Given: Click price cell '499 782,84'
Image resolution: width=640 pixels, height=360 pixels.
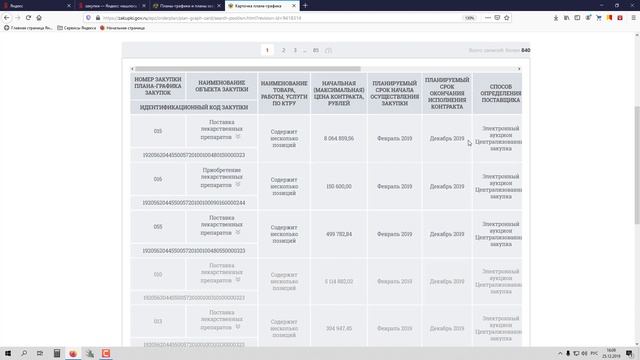Looking at the screenshot, I should [339, 234].
